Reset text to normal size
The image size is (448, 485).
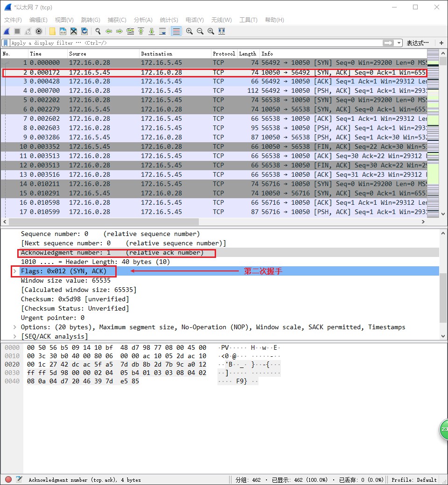tap(211, 31)
